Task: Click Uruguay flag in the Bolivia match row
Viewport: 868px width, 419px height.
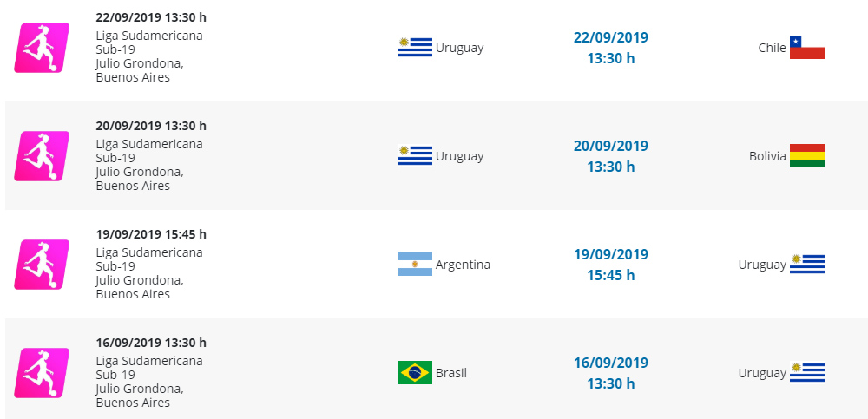Action: (414, 156)
